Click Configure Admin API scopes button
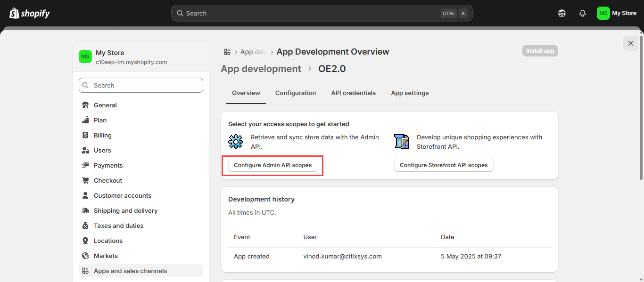This screenshot has width=644, height=282. tap(272, 165)
